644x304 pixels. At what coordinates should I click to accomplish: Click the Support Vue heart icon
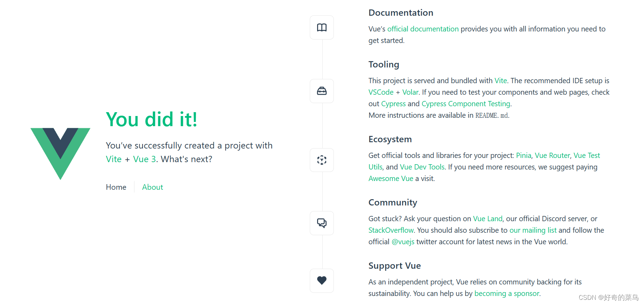coord(321,280)
